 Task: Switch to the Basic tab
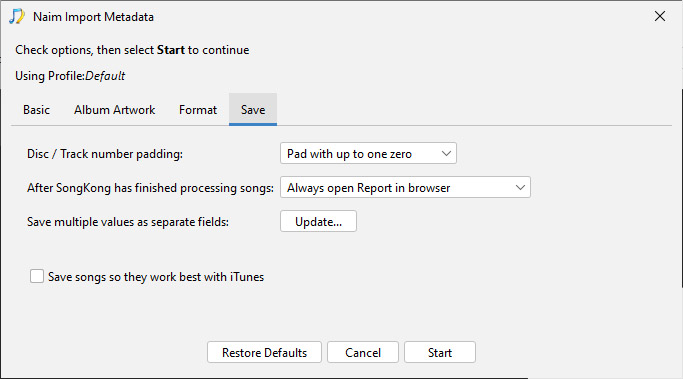pyautogui.click(x=37, y=110)
